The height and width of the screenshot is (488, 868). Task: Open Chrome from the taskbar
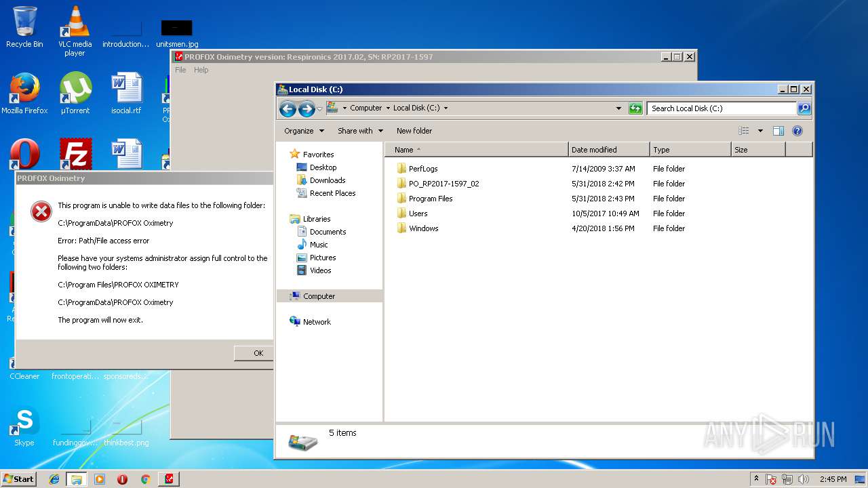coord(145,479)
